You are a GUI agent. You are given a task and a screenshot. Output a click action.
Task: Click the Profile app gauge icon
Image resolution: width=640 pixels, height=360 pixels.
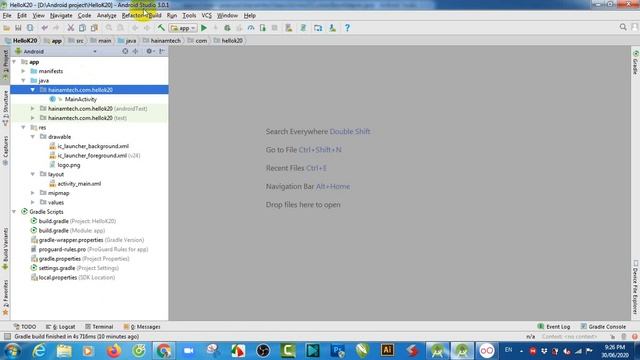[x=251, y=28]
